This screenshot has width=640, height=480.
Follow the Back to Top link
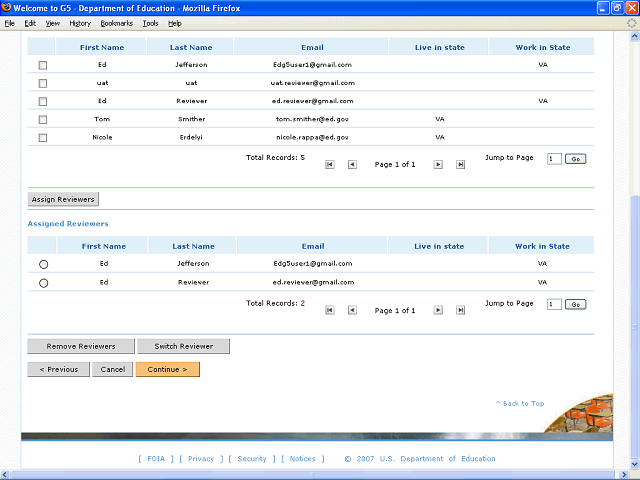[520, 403]
